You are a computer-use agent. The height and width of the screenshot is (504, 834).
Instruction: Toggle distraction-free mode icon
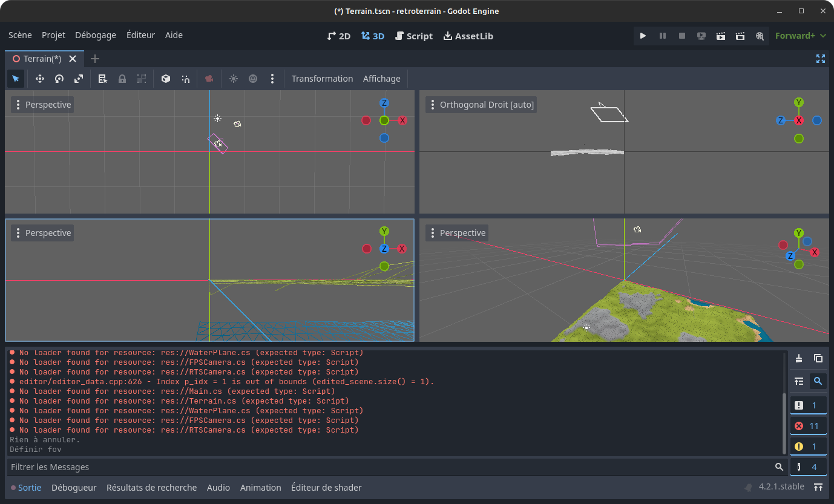tap(821, 59)
